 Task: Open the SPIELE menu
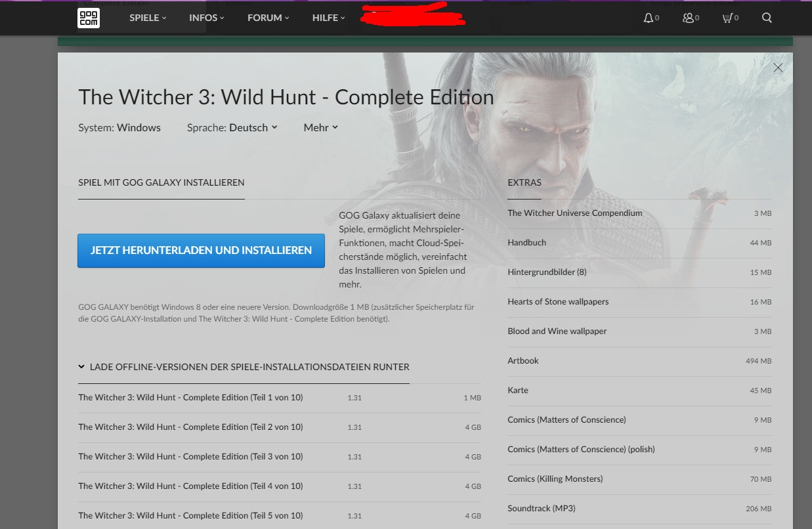tap(148, 18)
